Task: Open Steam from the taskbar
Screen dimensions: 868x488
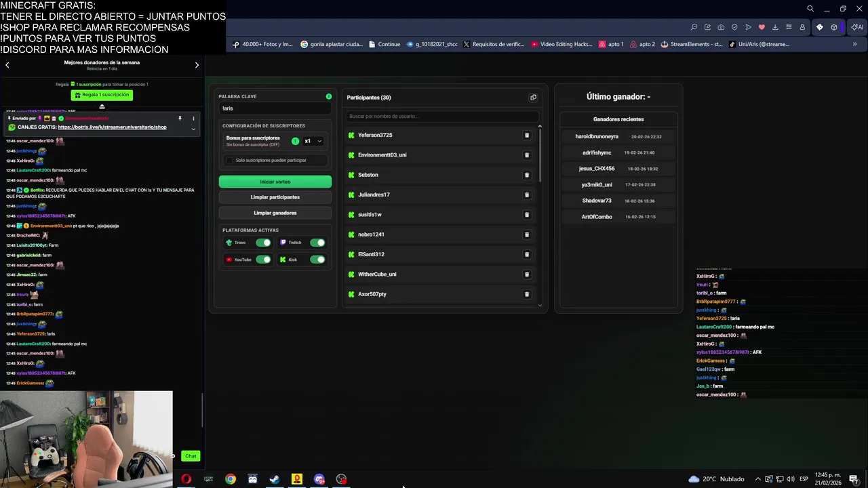Action: (275, 479)
